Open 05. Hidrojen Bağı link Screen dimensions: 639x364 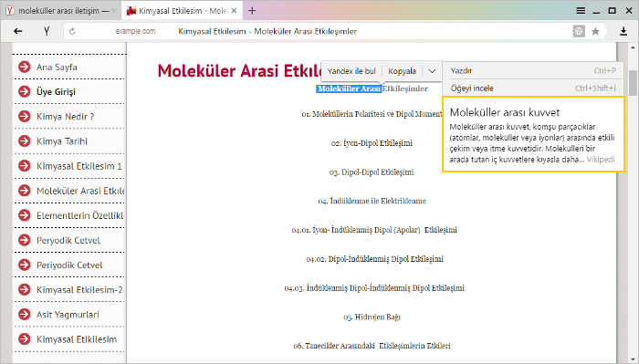(372, 317)
